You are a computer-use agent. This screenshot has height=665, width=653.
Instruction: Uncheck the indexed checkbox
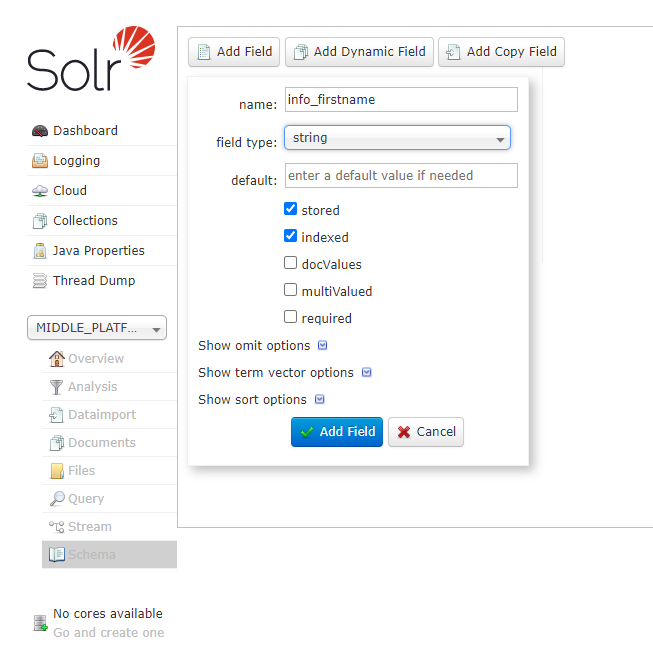290,236
